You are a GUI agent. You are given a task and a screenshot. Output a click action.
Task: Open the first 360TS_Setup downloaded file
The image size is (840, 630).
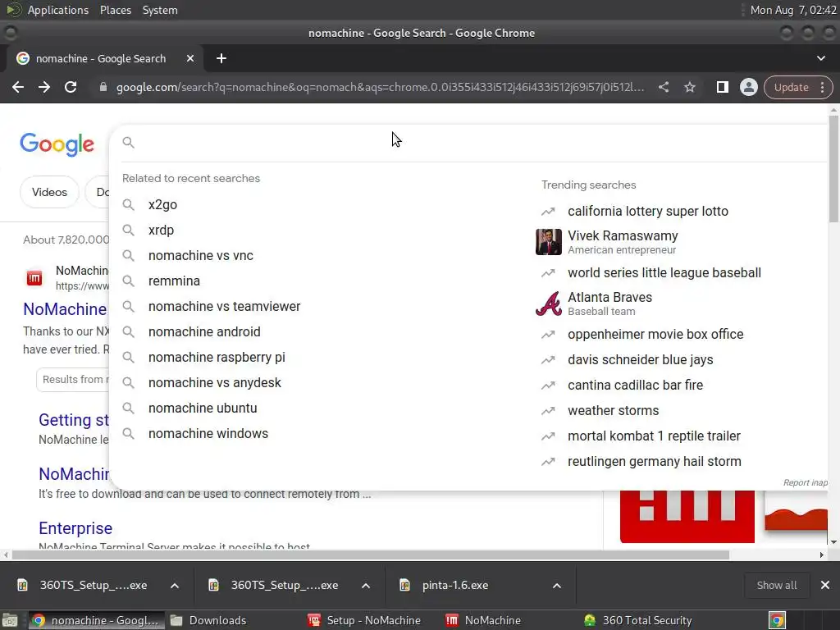[x=94, y=586]
